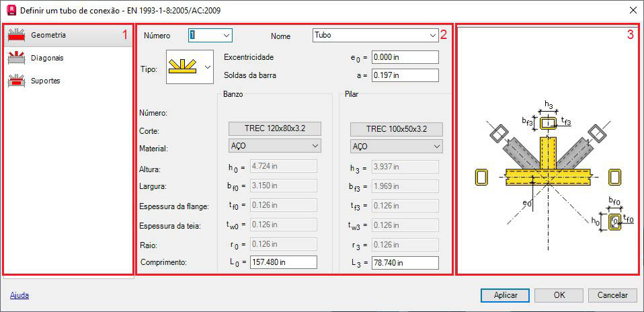Click the yellow connection type icon
Screen dimensions: 644x312
[183, 67]
